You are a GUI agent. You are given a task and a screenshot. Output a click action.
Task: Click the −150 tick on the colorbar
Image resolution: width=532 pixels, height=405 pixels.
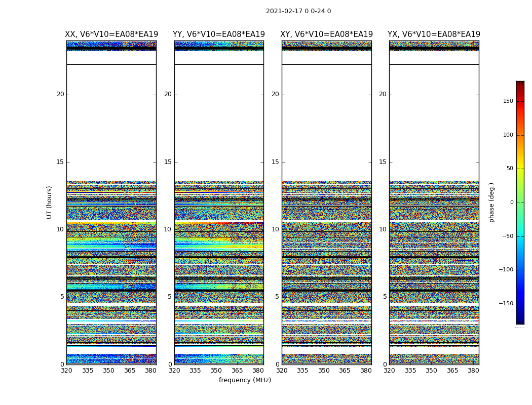(506, 304)
